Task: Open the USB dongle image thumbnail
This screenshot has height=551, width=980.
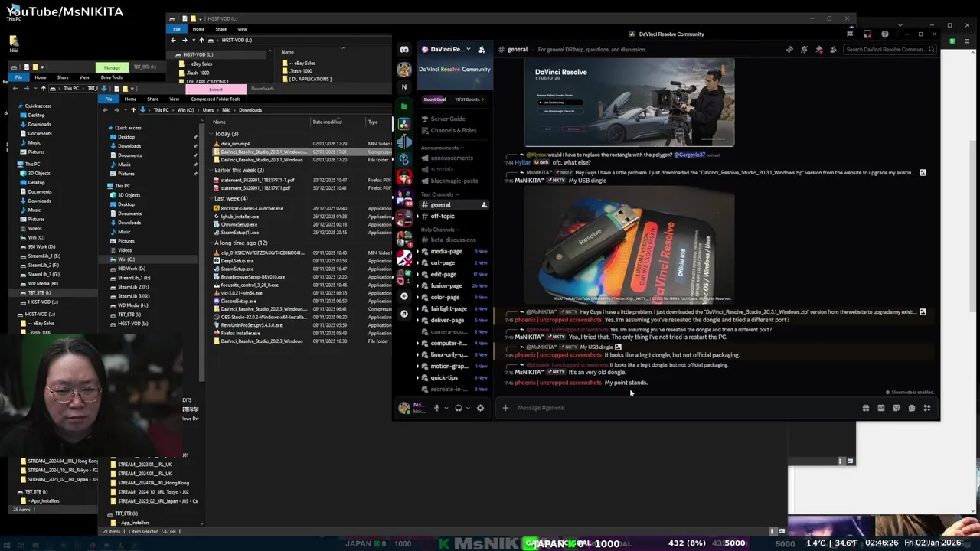Action: (x=629, y=245)
